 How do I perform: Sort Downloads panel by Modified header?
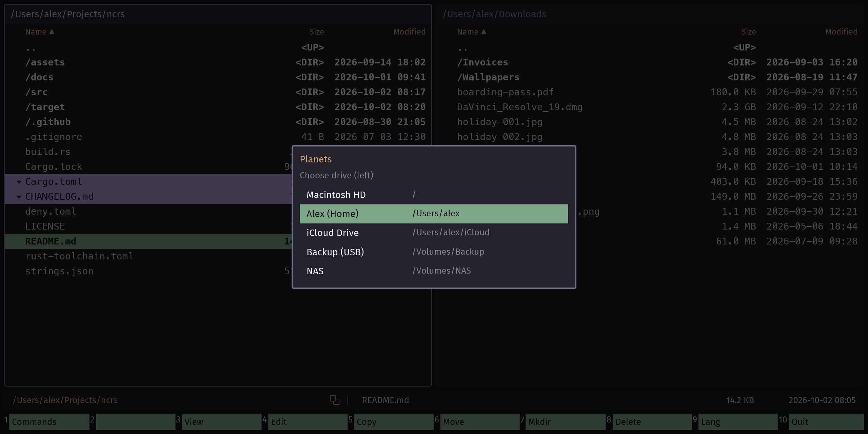click(841, 32)
